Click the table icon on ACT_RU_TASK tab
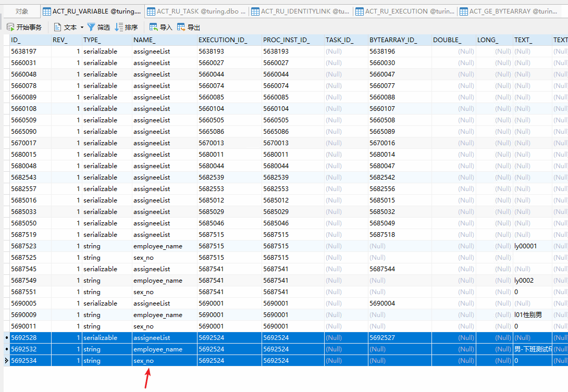Image resolution: width=568 pixels, height=392 pixels. (x=151, y=11)
